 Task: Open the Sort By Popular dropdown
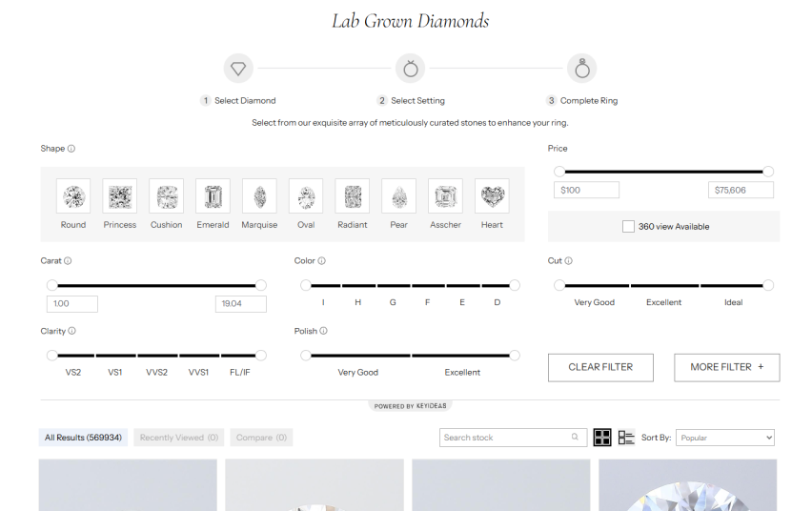tap(725, 438)
